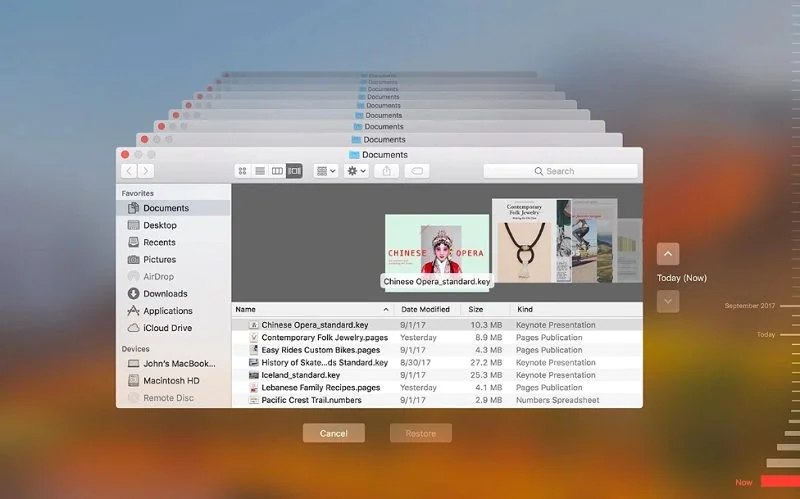Screen dimensions: 800x499
Task: Switch to list view in toolbar
Action: (x=260, y=171)
